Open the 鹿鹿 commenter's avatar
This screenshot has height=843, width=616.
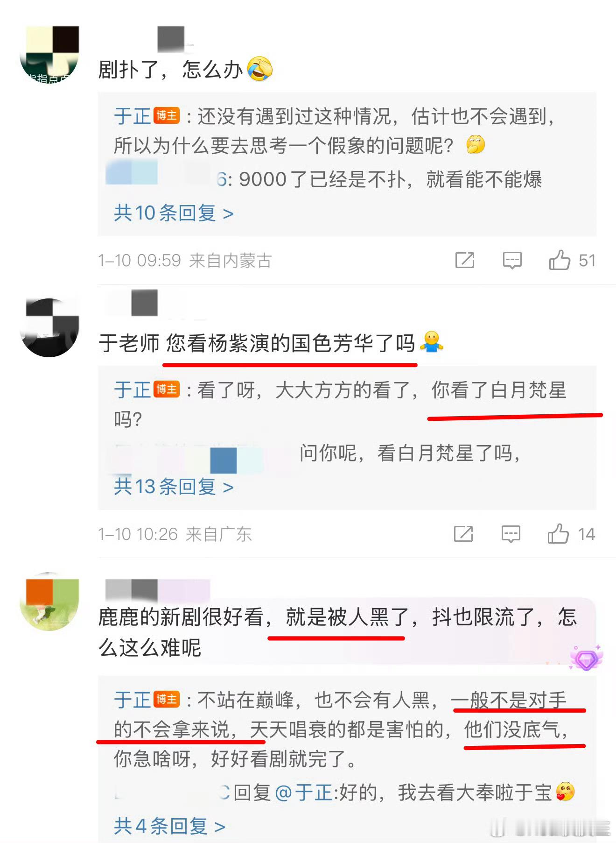(x=49, y=602)
